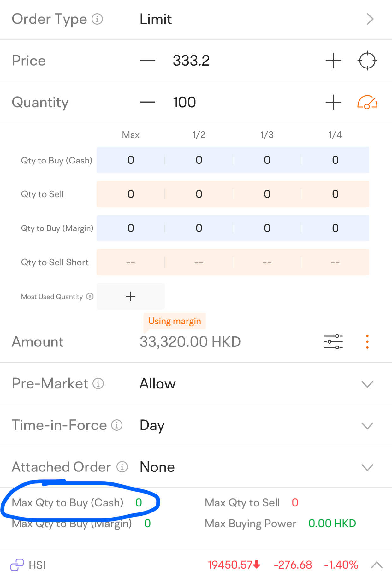392x580 pixels.
Task: Tap the crosshair icon beside Price
Action: (x=367, y=61)
